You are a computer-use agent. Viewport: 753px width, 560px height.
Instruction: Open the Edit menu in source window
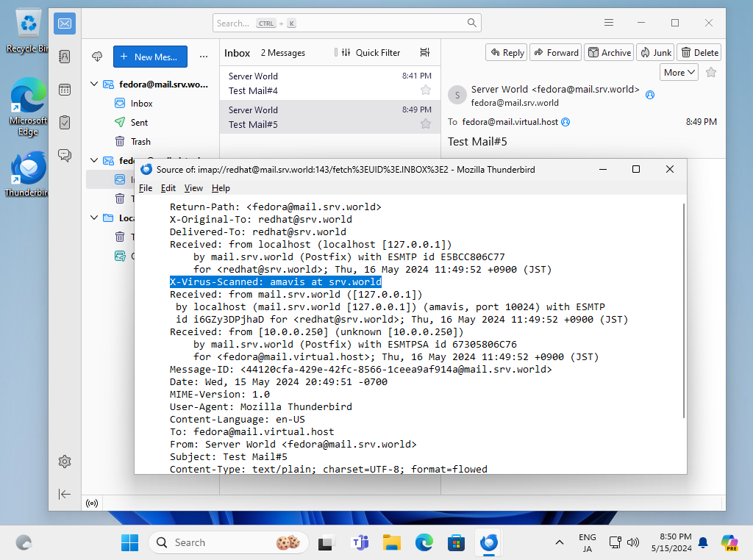pos(168,188)
